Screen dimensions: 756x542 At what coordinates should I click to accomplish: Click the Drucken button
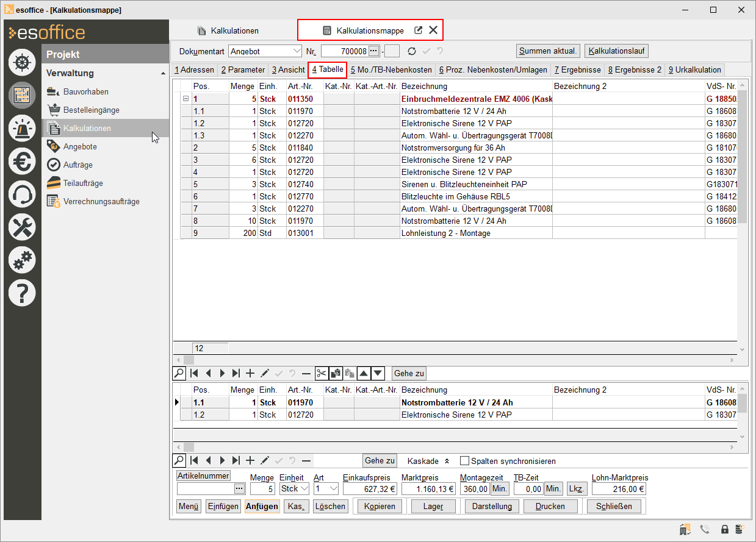pyautogui.click(x=550, y=506)
